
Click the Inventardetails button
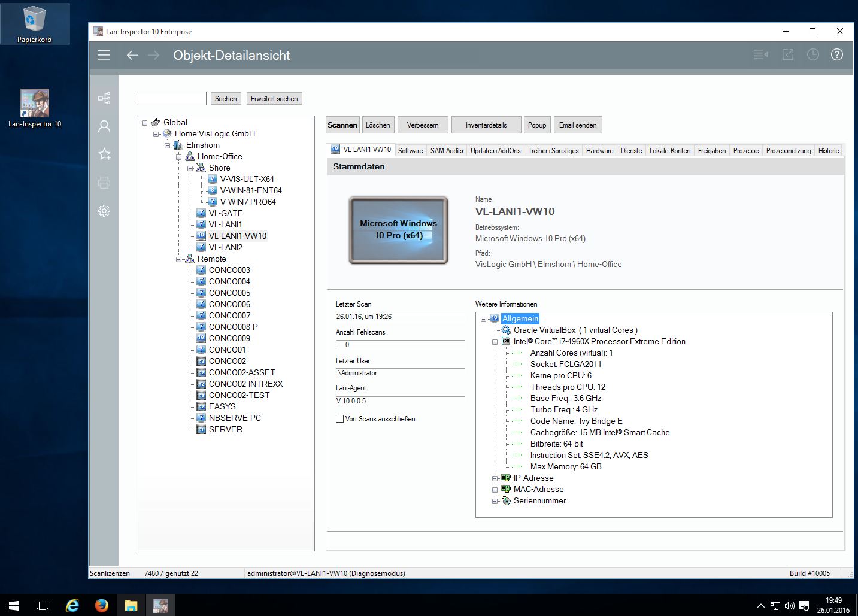click(x=486, y=125)
